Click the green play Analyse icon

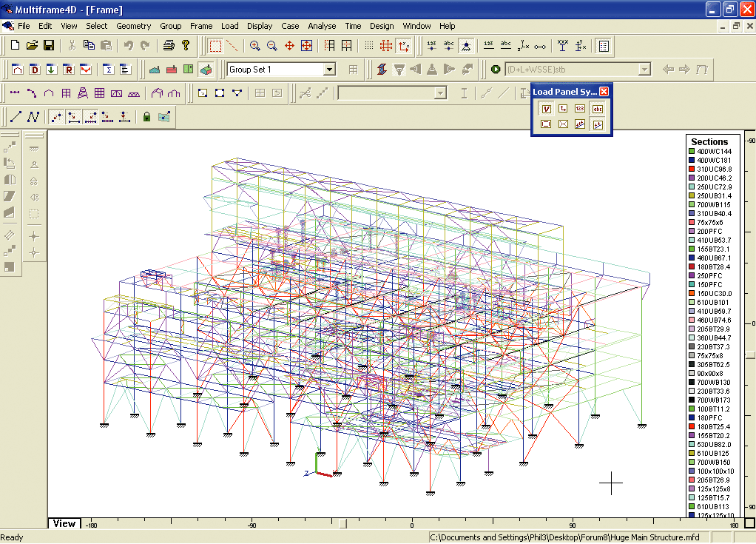coord(495,70)
